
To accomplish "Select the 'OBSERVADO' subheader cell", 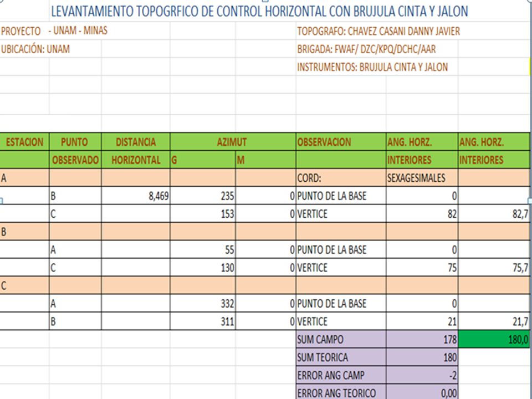I will 75,160.
